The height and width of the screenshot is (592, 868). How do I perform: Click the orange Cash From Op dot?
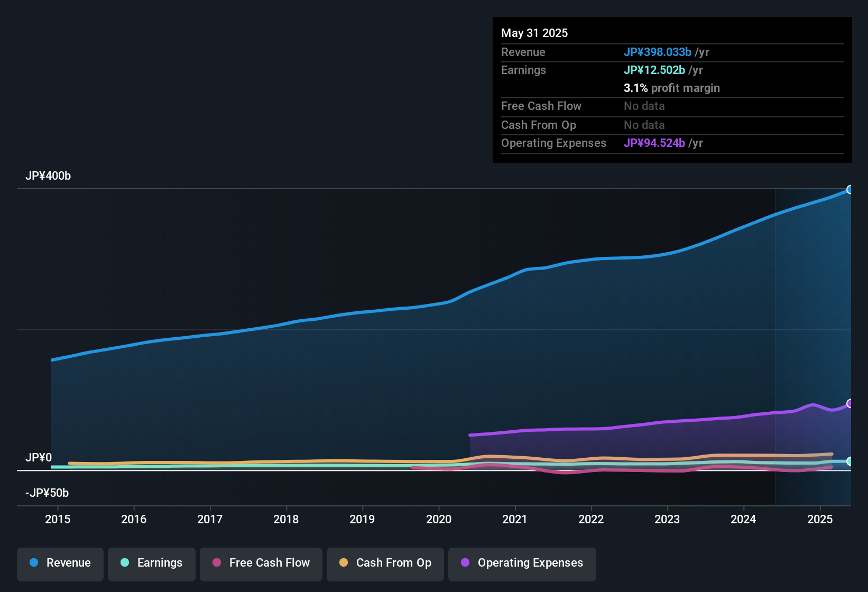(x=344, y=562)
